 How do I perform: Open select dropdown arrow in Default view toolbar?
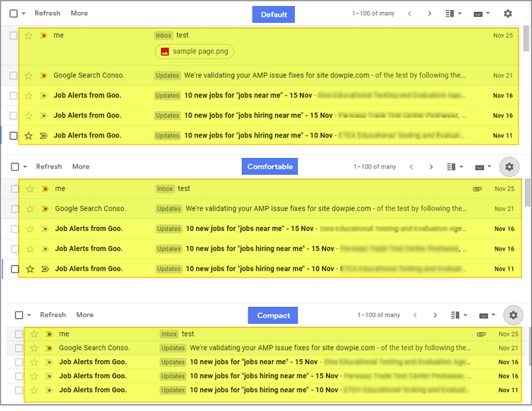[x=24, y=14]
